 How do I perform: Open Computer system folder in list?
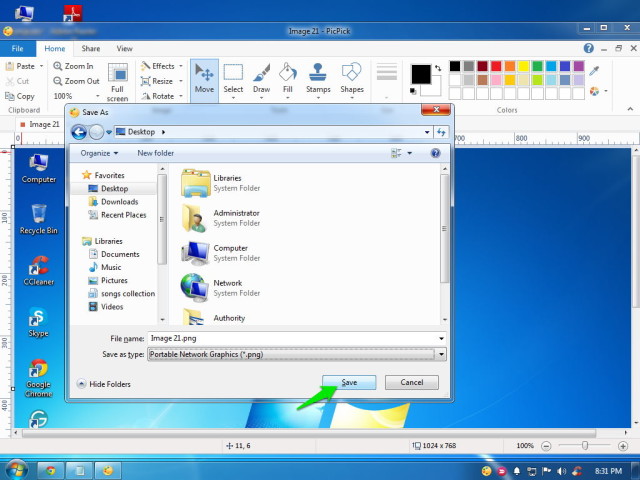click(x=220, y=253)
